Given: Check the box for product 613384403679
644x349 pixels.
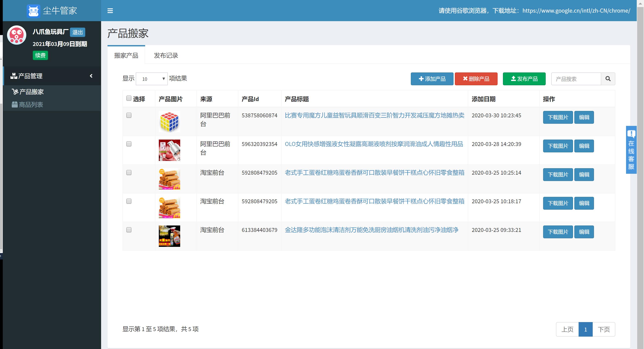Looking at the screenshot, I should click(x=129, y=230).
